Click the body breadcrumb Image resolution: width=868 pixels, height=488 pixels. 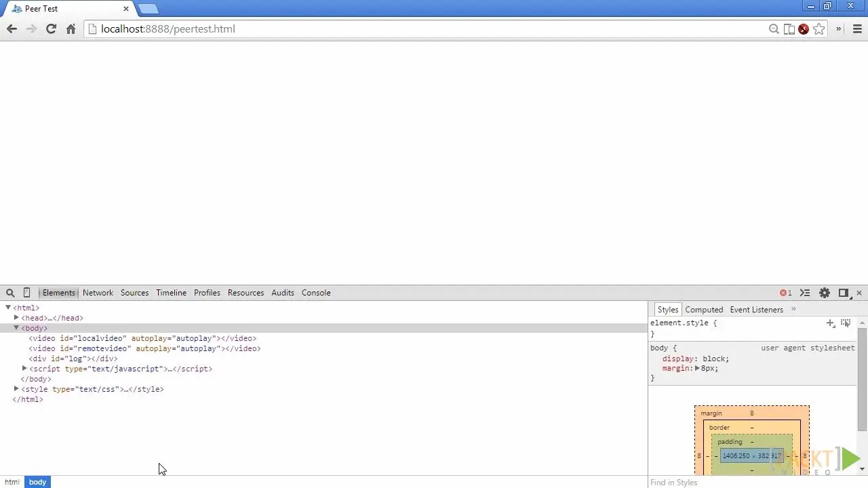tap(37, 482)
